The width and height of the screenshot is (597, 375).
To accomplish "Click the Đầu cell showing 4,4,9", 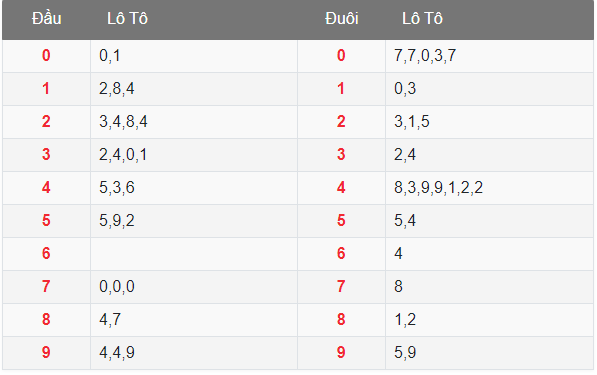I will [x=194, y=353].
